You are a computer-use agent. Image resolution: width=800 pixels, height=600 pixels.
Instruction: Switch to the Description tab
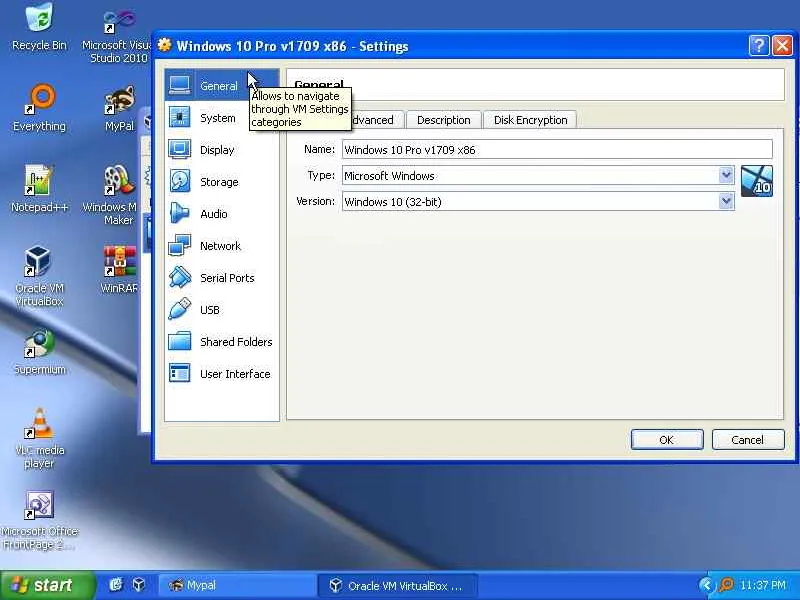pos(443,120)
